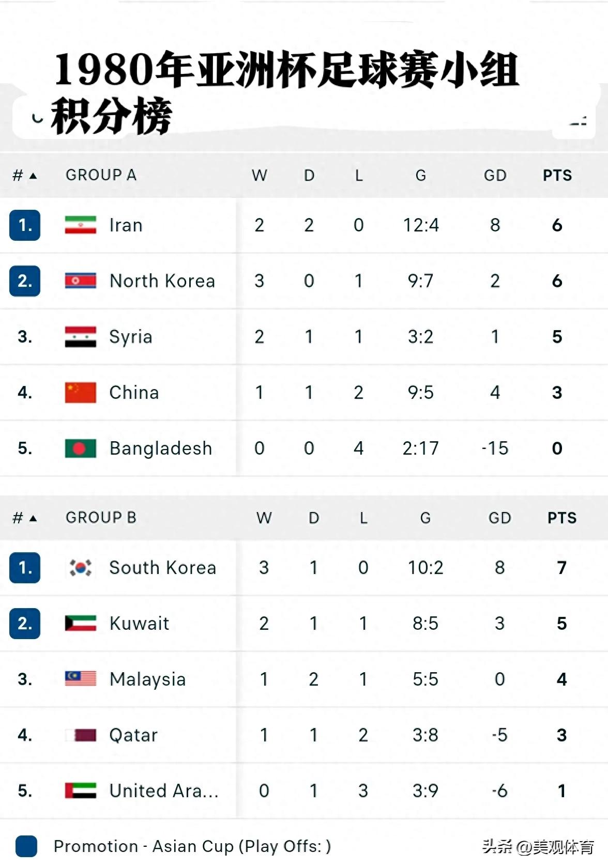This screenshot has width=608, height=868.
Task: Click the Bangladesh flag icon
Action: click(x=81, y=448)
